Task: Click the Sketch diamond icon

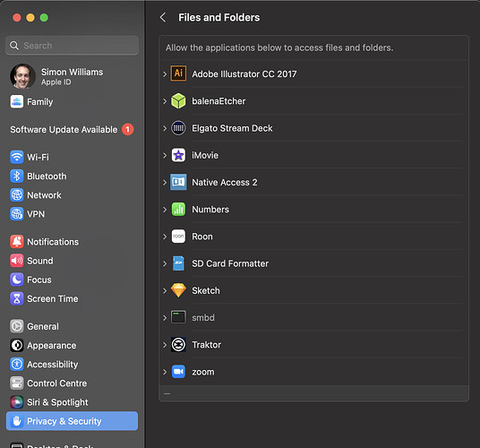Action: click(178, 290)
